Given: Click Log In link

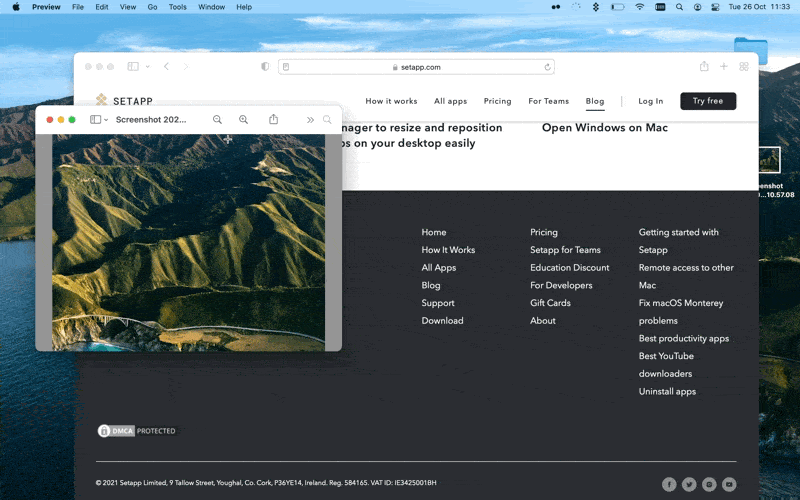Looking at the screenshot, I should (651, 101).
